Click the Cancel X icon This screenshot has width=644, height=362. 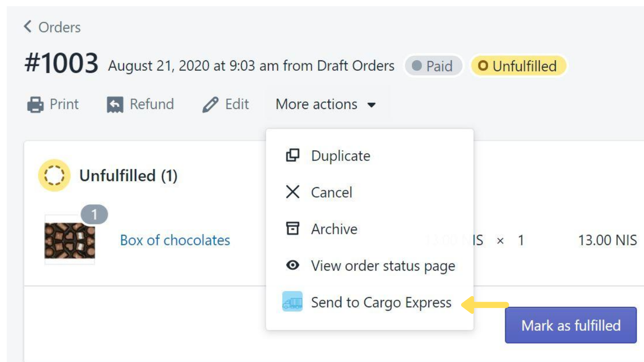(x=292, y=192)
